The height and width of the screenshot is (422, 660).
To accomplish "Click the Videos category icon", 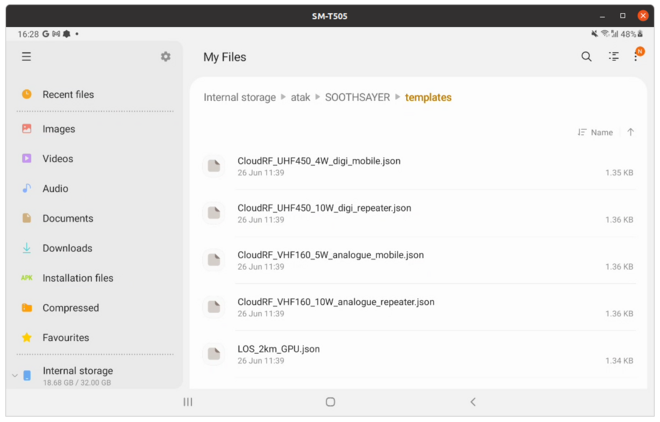I will 27,159.
